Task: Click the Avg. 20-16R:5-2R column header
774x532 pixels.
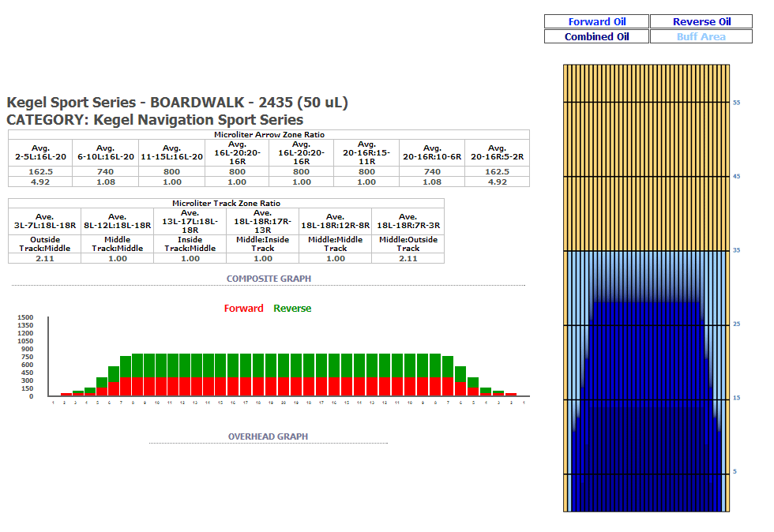Action: (x=497, y=152)
